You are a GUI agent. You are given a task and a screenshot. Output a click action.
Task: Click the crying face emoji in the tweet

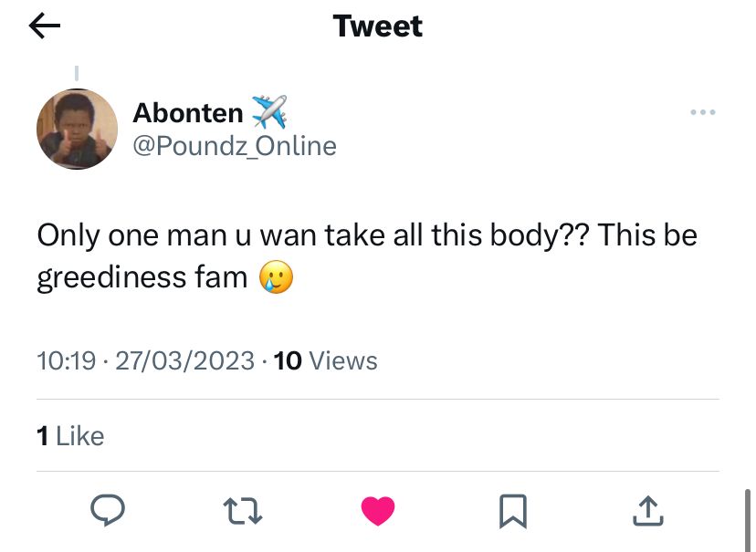click(276, 276)
